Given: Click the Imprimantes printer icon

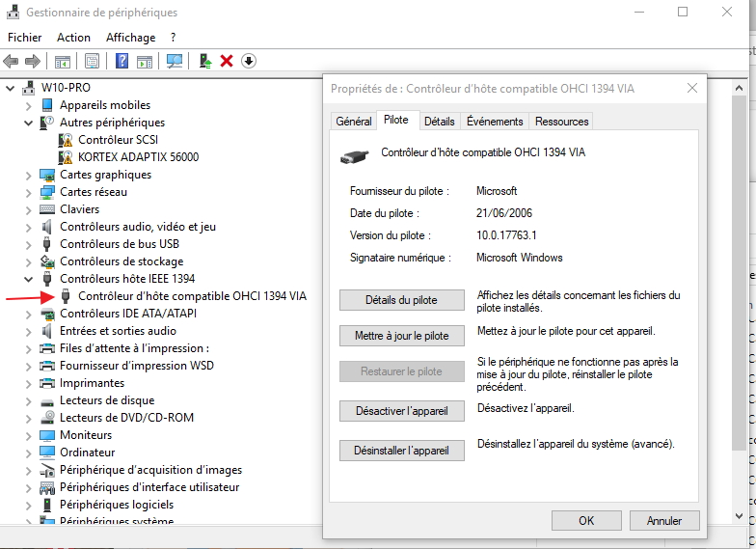Looking at the screenshot, I should point(46,383).
